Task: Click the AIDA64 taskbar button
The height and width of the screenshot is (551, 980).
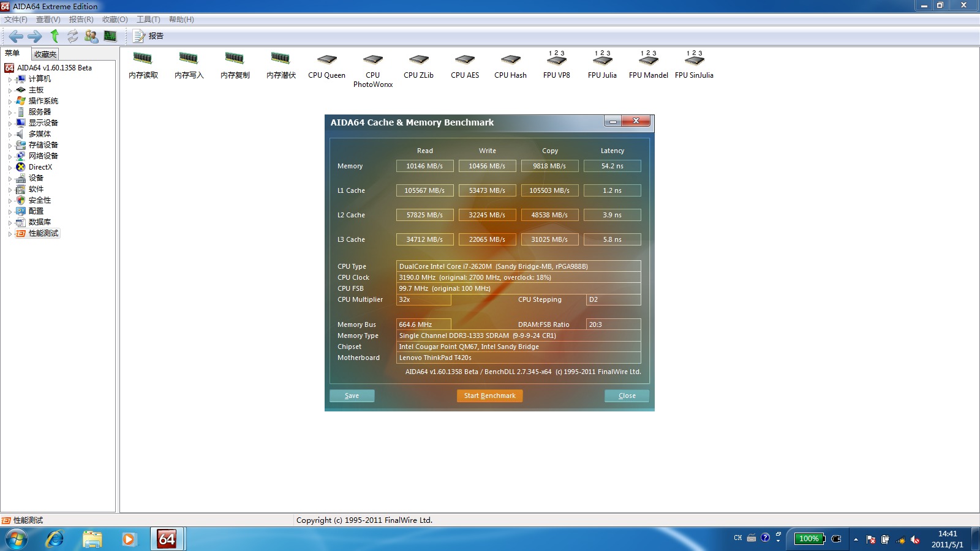Action: tap(167, 539)
